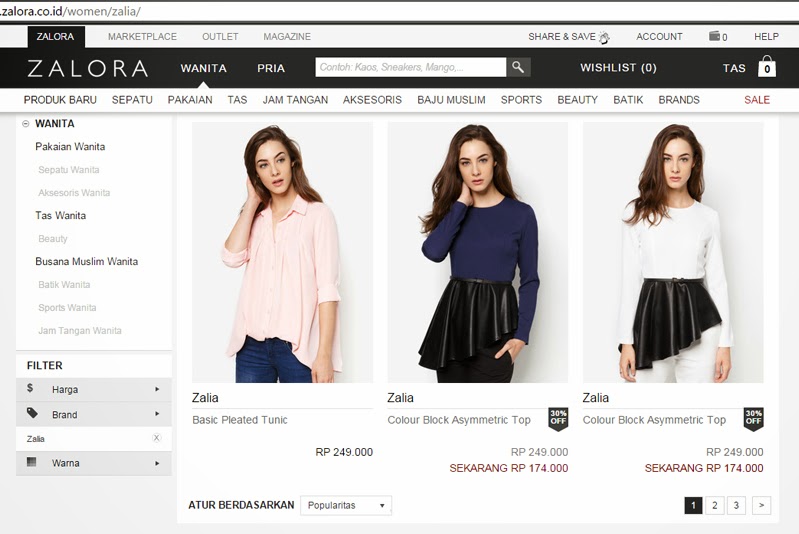The image size is (799, 534).
Task: Expand the Brand filter
Action: (x=94, y=414)
